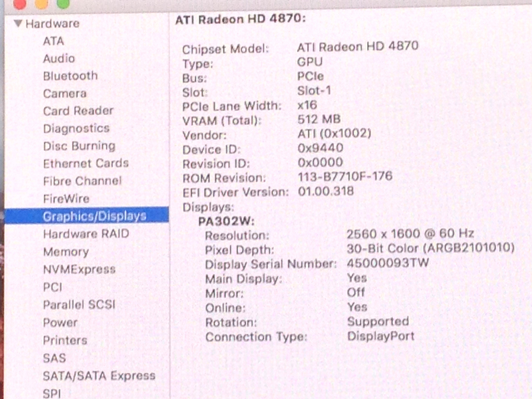Collapse the Hardware section triangle
Image resolution: width=532 pixels, height=399 pixels.
(x=19, y=23)
